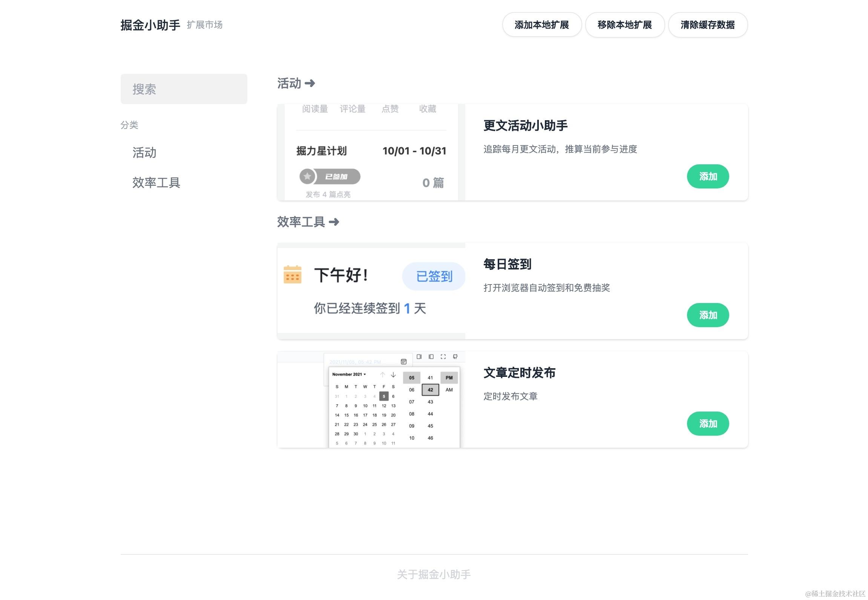This screenshot has width=868, height=600.
Task: Click 清除缓存数据 button
Action: [x=707, y=25]
